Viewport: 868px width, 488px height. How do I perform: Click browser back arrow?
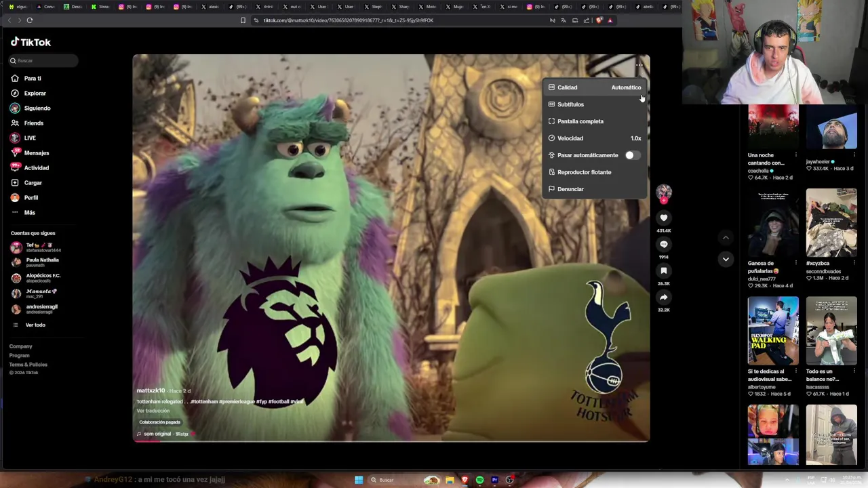click(9, 20)
